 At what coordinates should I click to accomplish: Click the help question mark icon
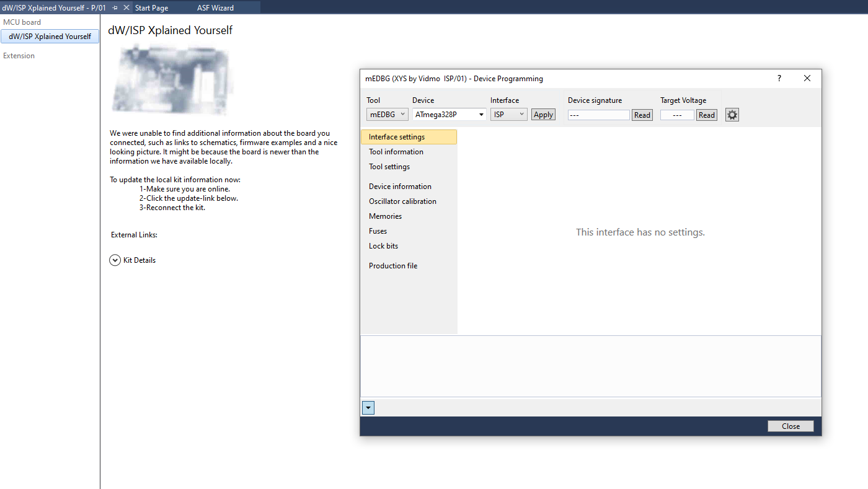click(x=779, y=79)
